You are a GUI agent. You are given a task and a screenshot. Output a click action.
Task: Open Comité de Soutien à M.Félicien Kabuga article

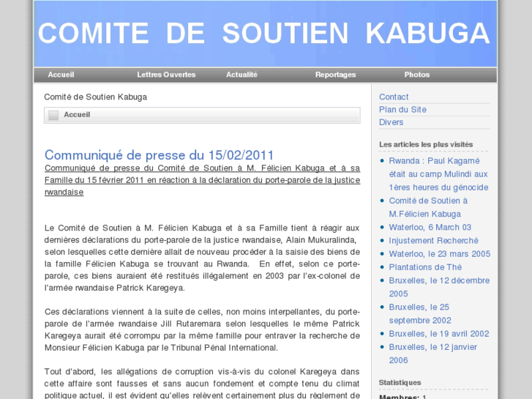(x=428, y=207)
